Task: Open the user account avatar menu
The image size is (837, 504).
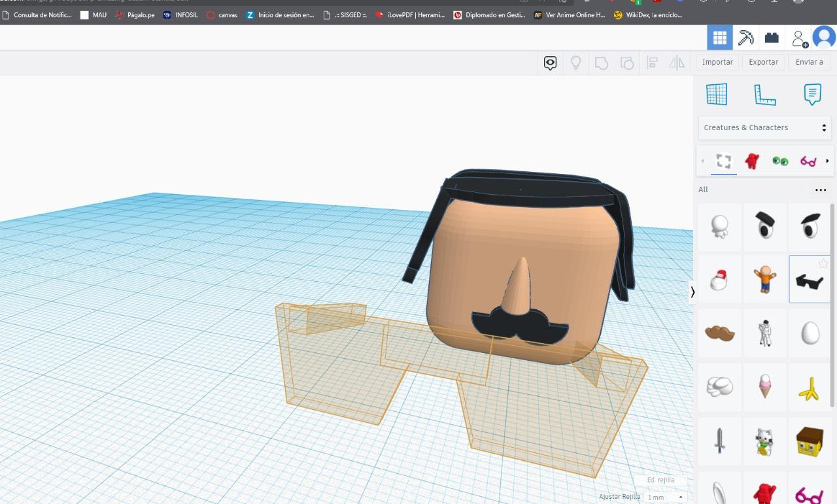Action: tap(824, 38)
